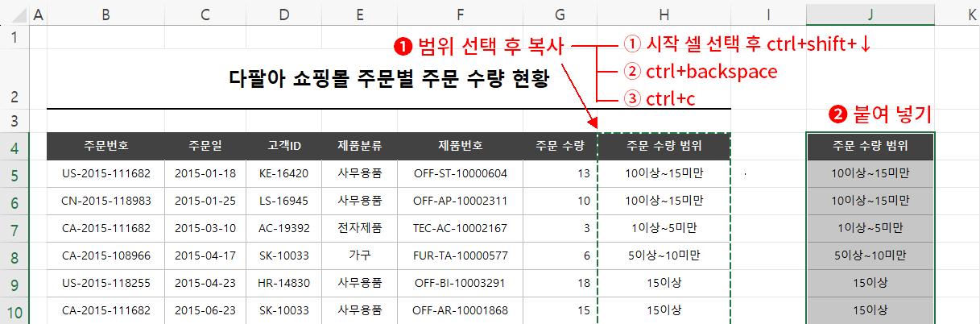This screenshot has height=324, width=980.
Task: Select 1이상~5미만 cell in column H
Action: point(664,229)
